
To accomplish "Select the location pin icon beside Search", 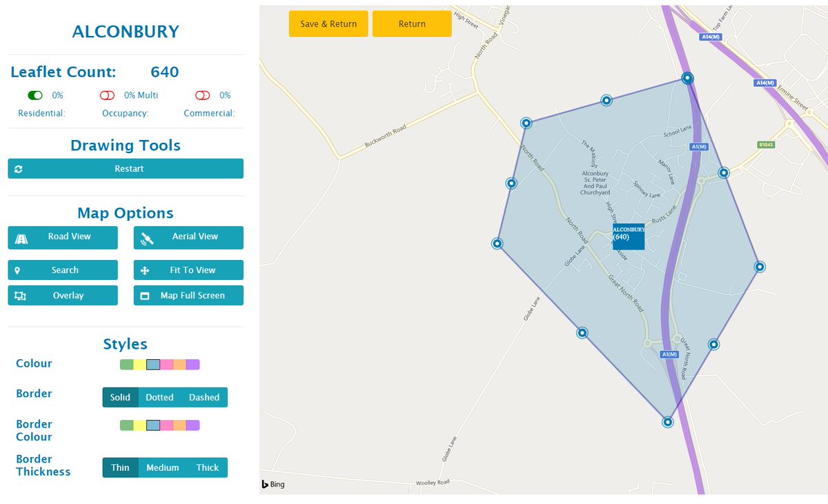I will 18,270.
